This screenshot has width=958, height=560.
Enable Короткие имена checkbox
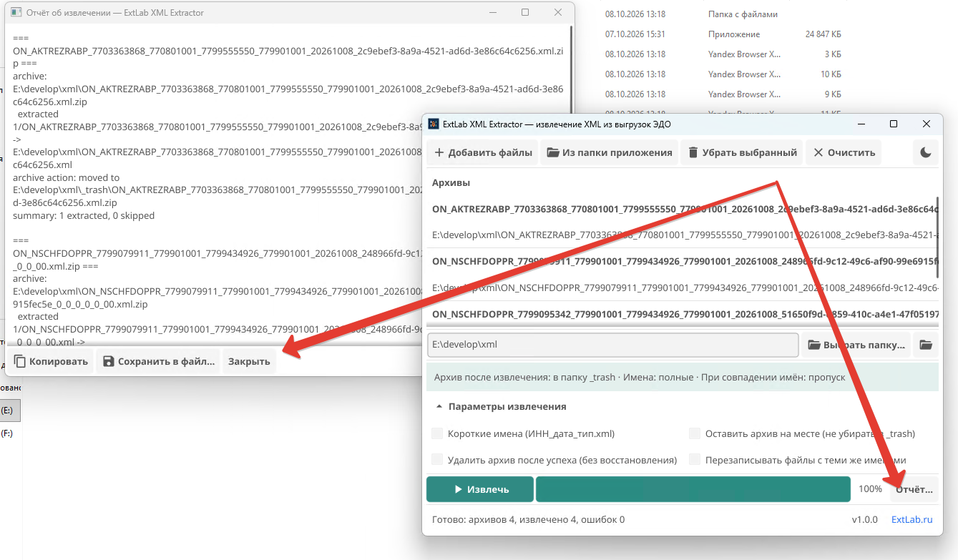pyautogui.click(x=437, y=433)
